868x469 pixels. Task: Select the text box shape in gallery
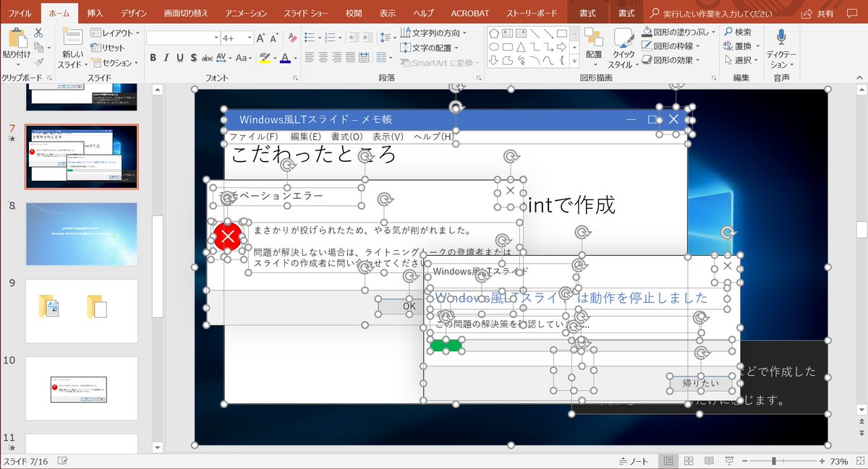tap(507, 33)
